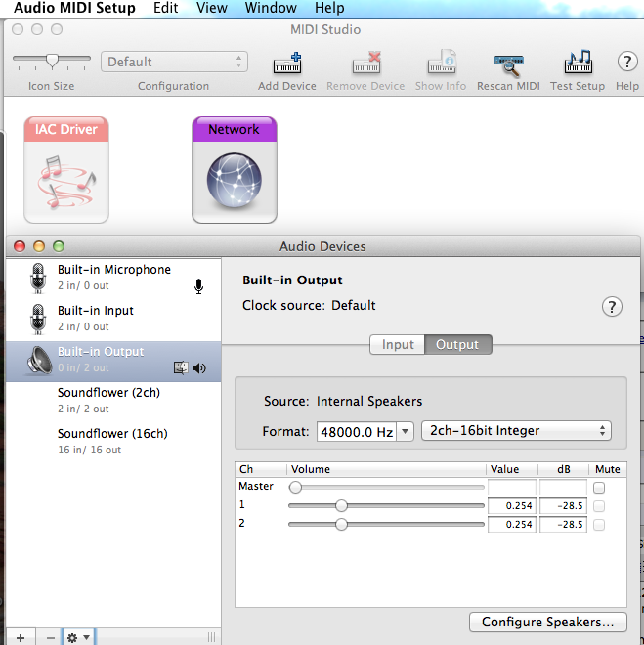The height and width of the screenshot is (645, 644).
Task: Open the Window menu
Action: click(271, 8)
